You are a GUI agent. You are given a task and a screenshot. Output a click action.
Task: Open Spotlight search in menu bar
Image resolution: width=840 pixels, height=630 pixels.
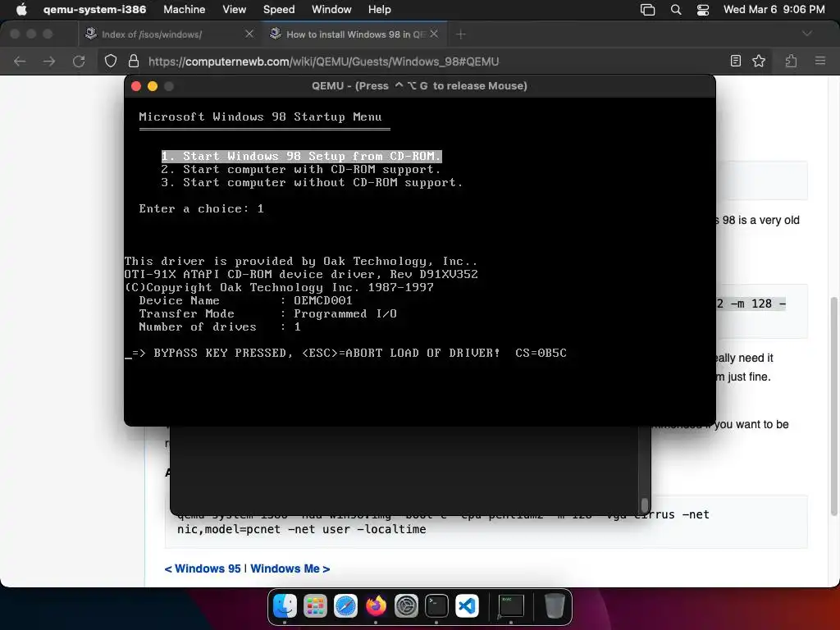click(x=676, y=10)
